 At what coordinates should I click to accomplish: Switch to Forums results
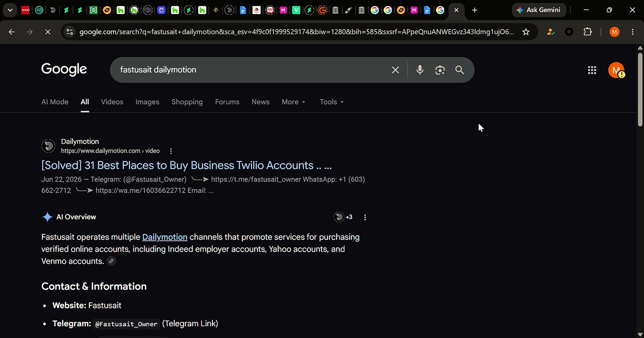(x=227, y=102)
